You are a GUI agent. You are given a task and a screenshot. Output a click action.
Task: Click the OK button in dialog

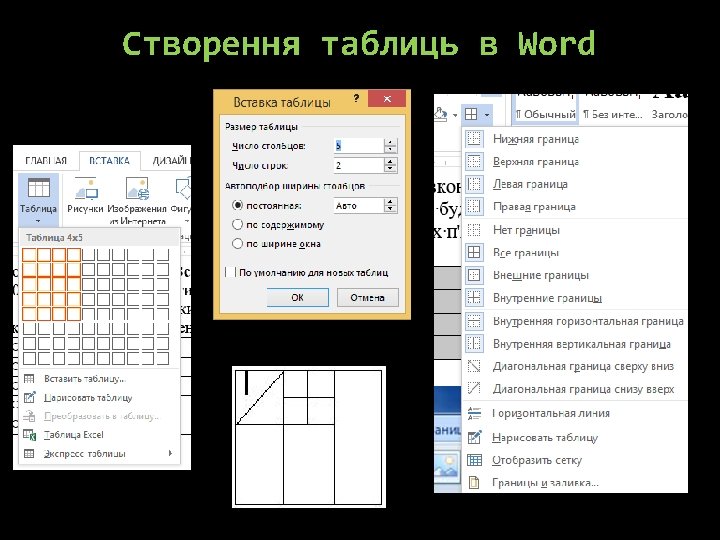pos(298,297)
